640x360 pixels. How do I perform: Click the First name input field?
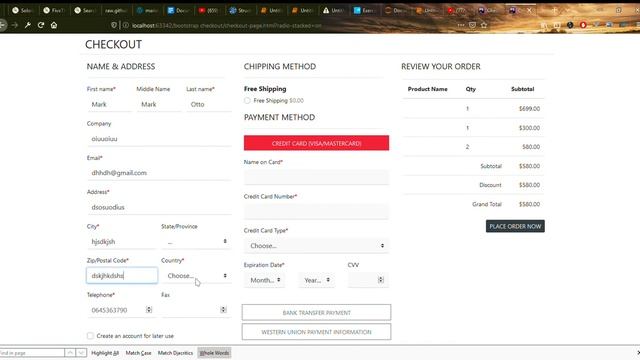109,104
